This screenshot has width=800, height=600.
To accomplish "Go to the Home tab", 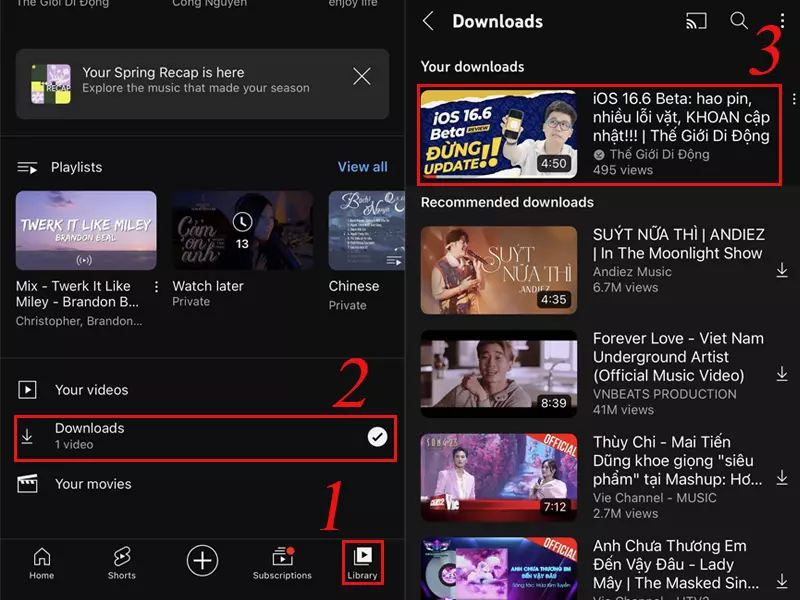I will (x=41, y=563).
